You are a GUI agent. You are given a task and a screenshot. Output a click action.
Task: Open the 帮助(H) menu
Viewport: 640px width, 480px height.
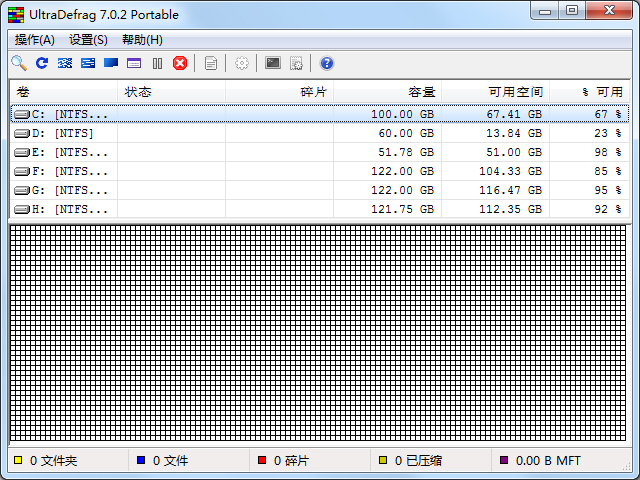(x=142, y=40)
